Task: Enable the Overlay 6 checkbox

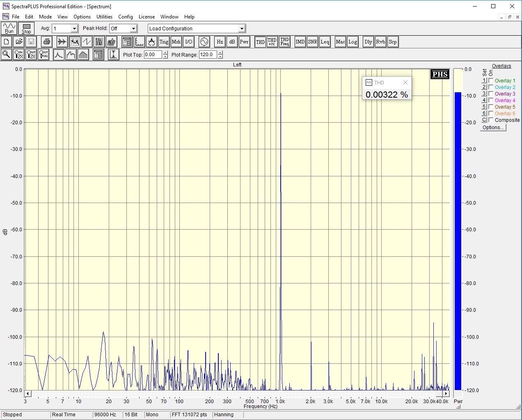Action: [491, 114]
